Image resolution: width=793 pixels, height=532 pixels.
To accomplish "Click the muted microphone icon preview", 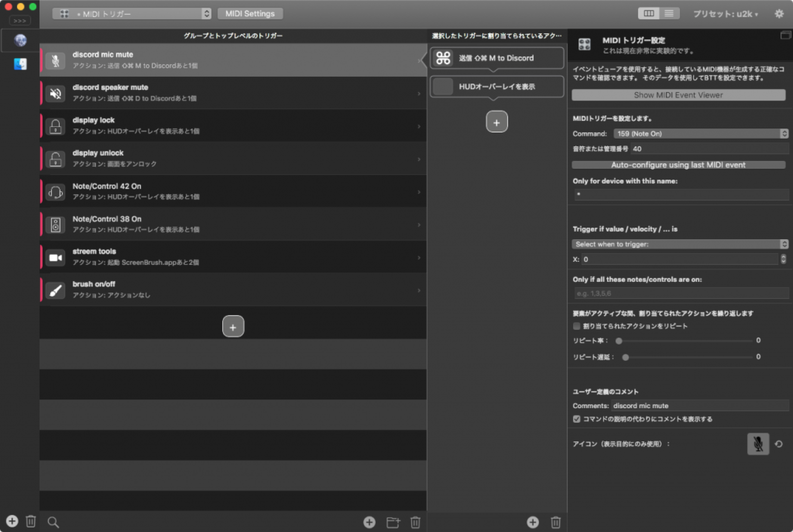I will click(x=758, y=443).
